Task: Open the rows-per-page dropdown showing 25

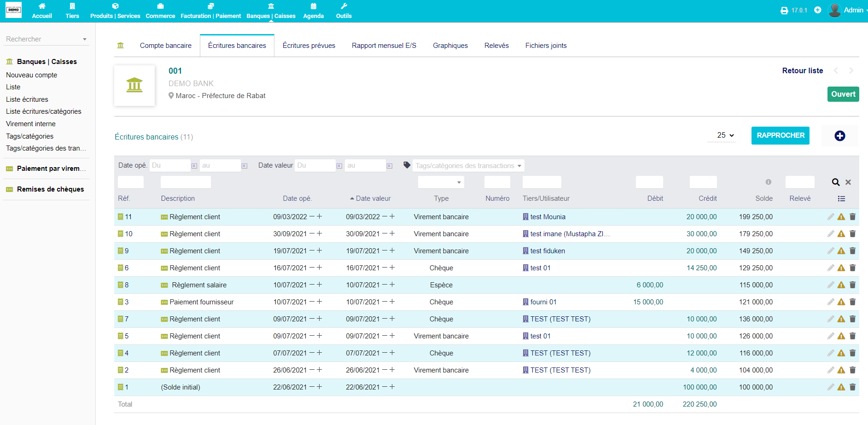Action: pos(725,135)
